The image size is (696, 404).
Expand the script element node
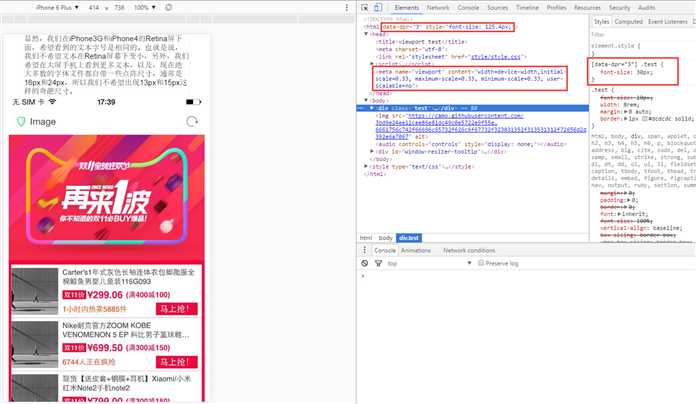tap(372, 64)
